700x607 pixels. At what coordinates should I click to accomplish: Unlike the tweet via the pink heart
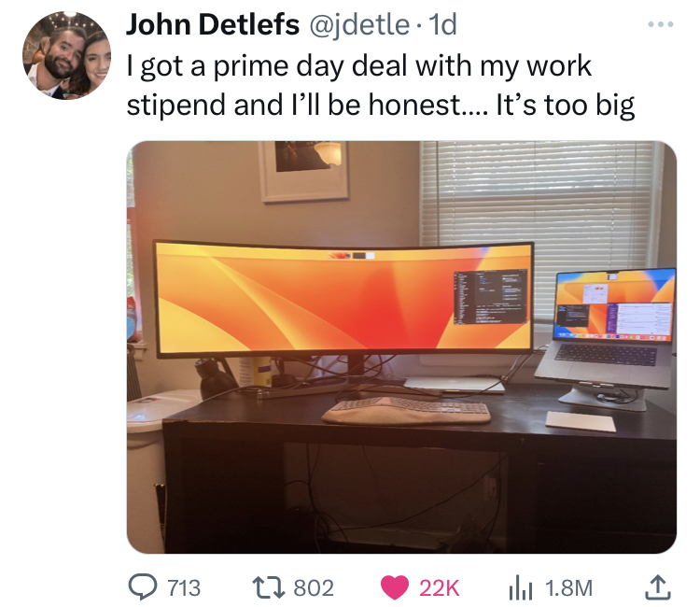click(395, 587)
